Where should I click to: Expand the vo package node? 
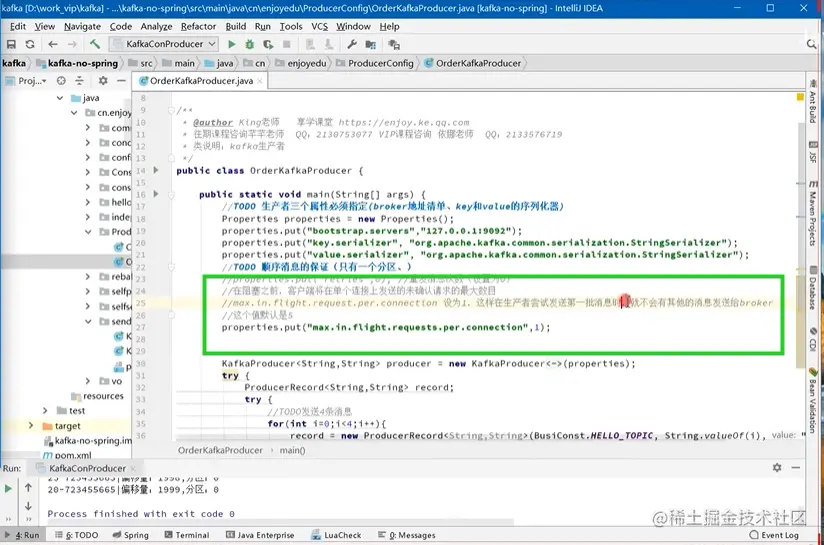(x=88, y=381)
